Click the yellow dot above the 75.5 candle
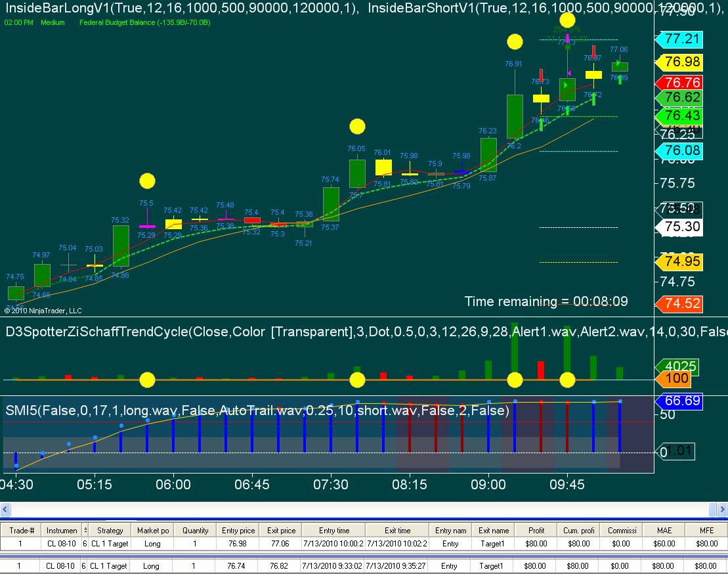Screen dimensions: 728x574 (147, 181)
